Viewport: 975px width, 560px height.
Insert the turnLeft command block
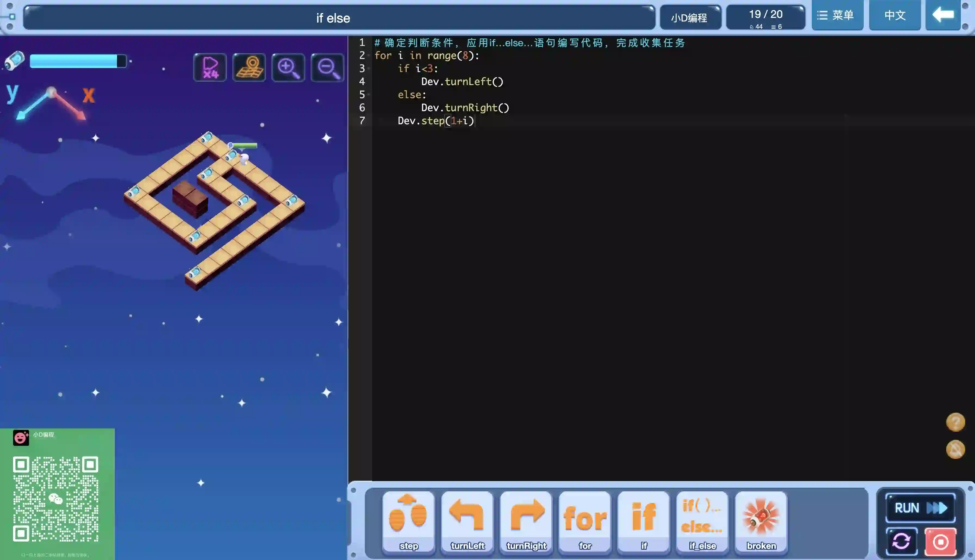[x=467, y=521]
